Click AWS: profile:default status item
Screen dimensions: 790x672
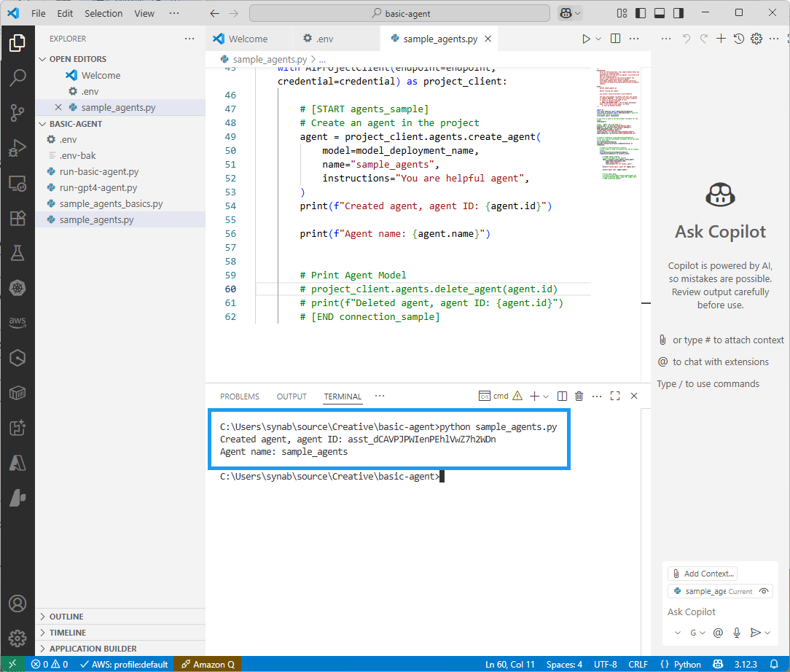(124, 665)
